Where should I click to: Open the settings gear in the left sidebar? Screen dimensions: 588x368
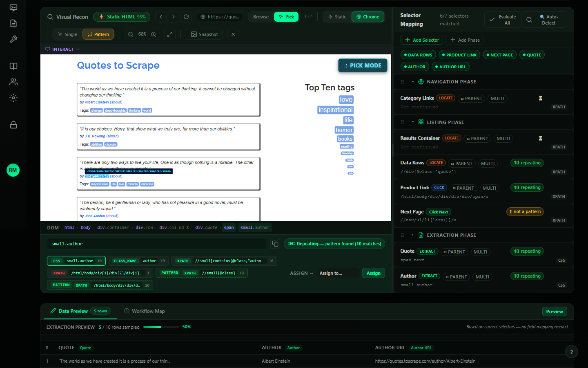pyautogui.click(x=13, y=98)
